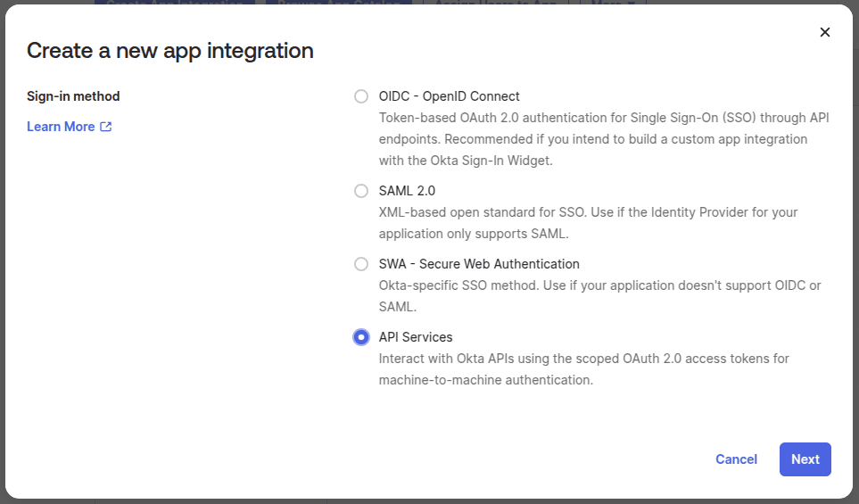Image resolution: width=859 pixels, height=504 pixels.
Task: Click the external link icon beside Learn More
Action: (106, 127)
